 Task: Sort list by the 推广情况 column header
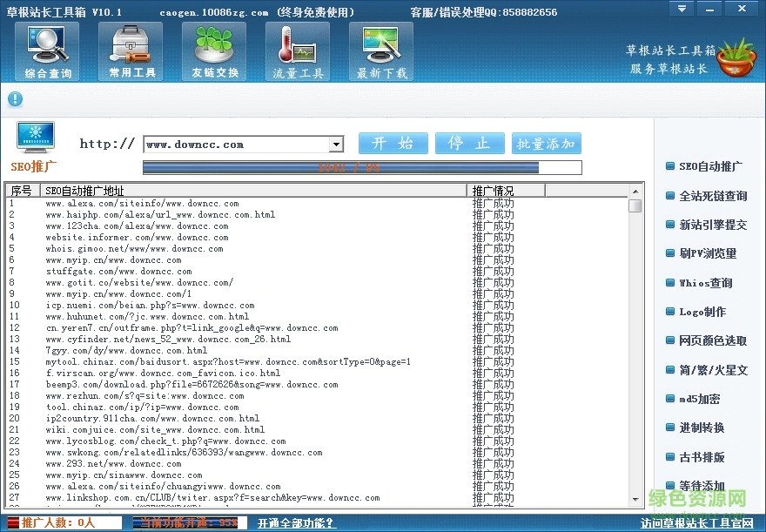pos(506,191)
